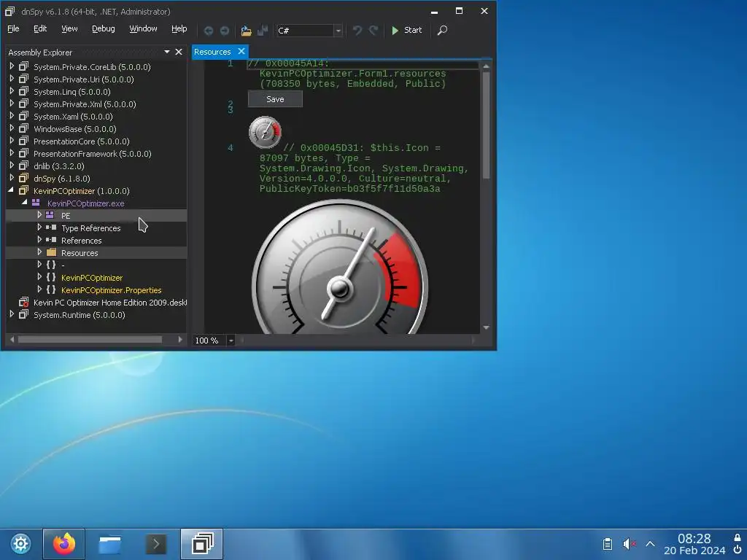Close the Assembly Explorer panel

pyautogui.click(x=179, y=52)
